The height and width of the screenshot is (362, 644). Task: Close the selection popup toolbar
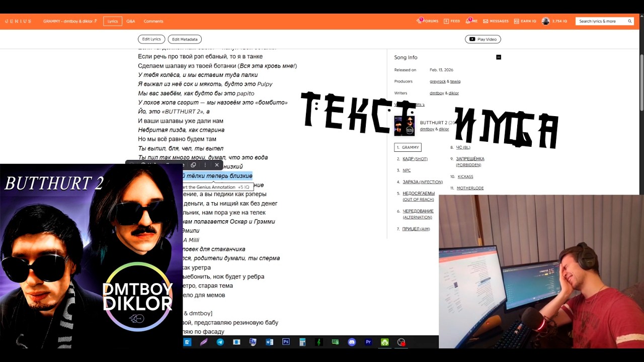[x=217, y=165]
